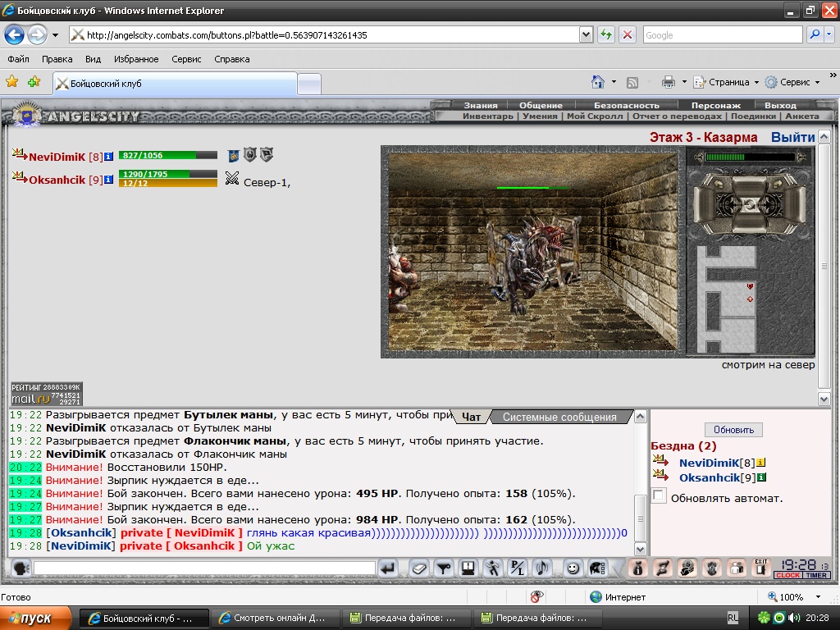This screenshot has width=840, height=630.
Task: Open the recent pages dropdown next to forward
Action: (55, 35)
